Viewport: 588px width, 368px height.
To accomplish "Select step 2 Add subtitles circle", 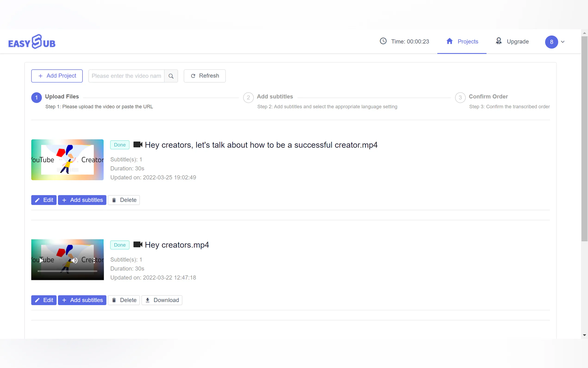I will pos(248,98).
